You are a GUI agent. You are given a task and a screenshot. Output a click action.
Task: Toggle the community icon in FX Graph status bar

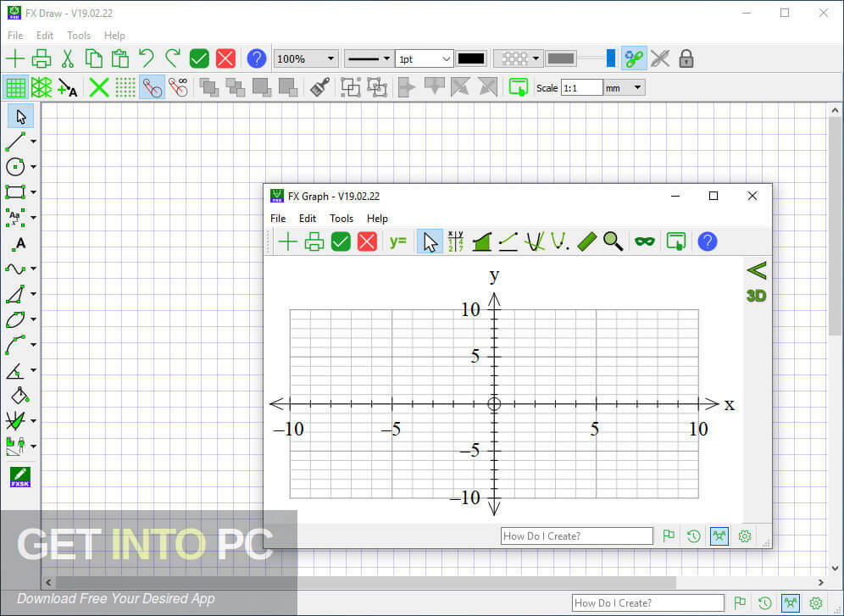[719, 536]
